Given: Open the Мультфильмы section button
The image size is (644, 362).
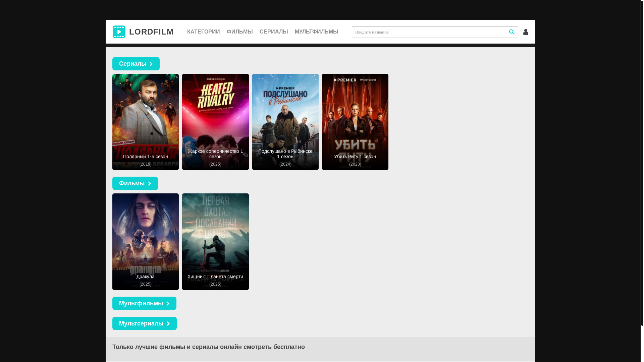Looking at the screenshot, I should point(144,303).
